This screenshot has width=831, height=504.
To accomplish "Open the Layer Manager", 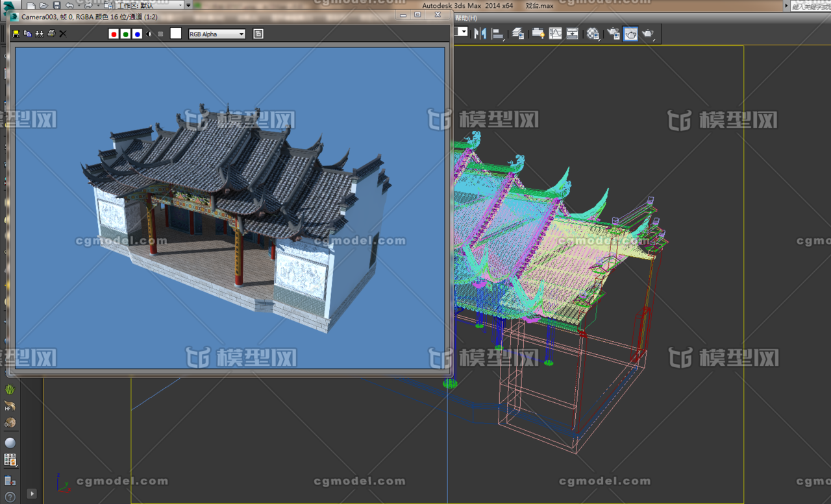I will [x=518, y=34].
